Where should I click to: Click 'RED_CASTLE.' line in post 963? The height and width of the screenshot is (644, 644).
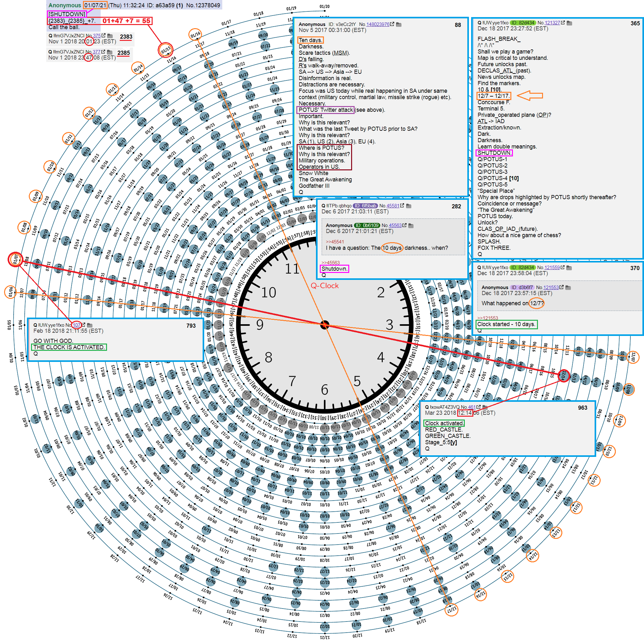[444, 430]
